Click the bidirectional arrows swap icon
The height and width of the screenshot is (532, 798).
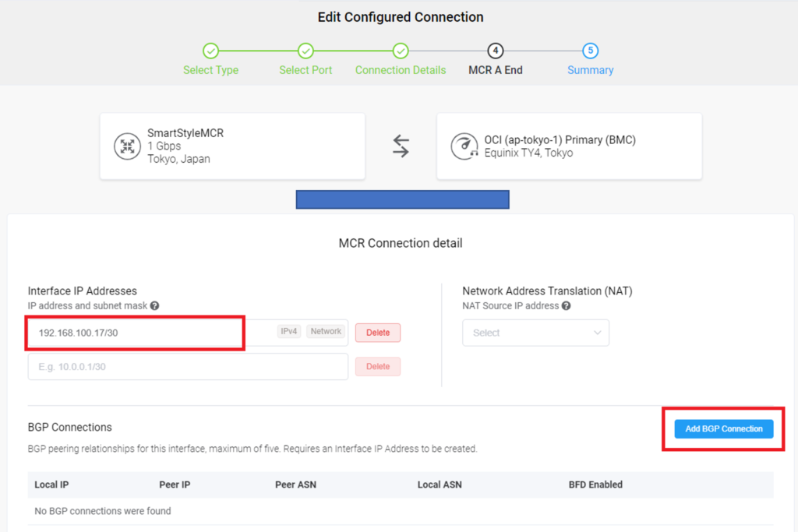click(x=401, y=146)
